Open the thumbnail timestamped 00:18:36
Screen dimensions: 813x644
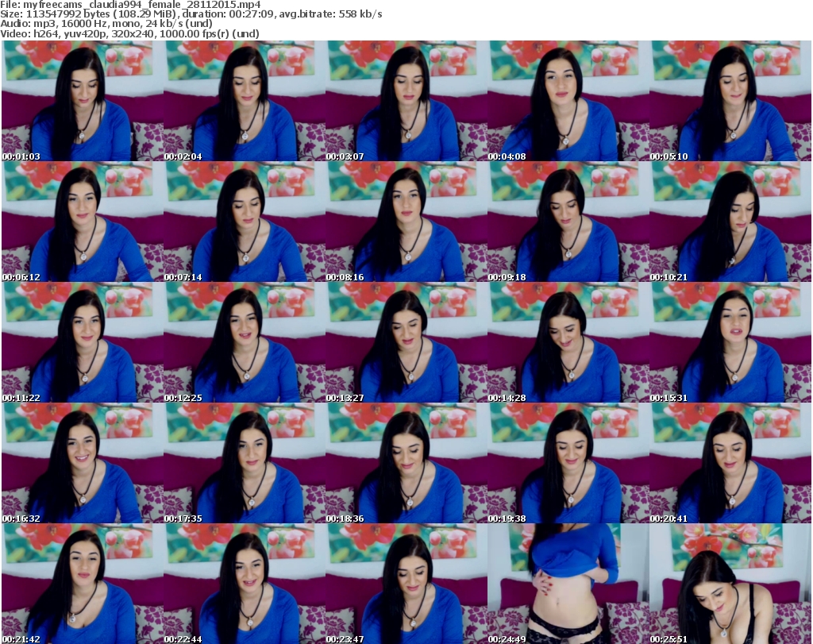point(406,463)
